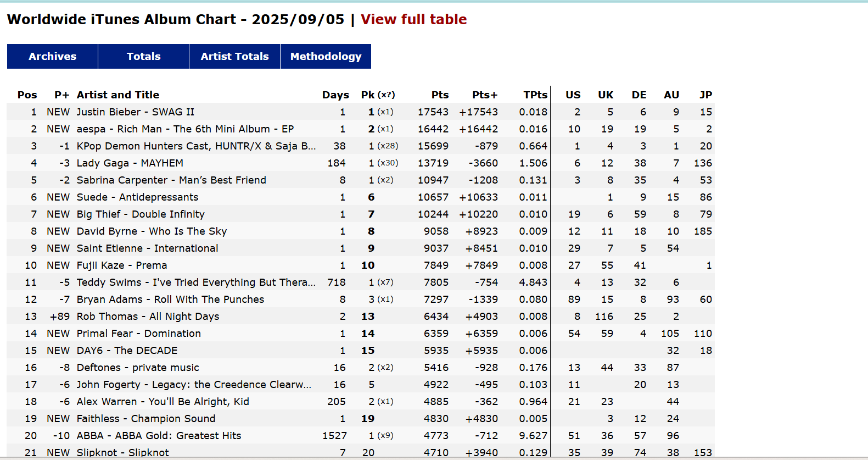The height and width of the screenshot is (460, 868).
Task: Select the Lady Gaga - MAYHEM row
Action: [361, 163]
